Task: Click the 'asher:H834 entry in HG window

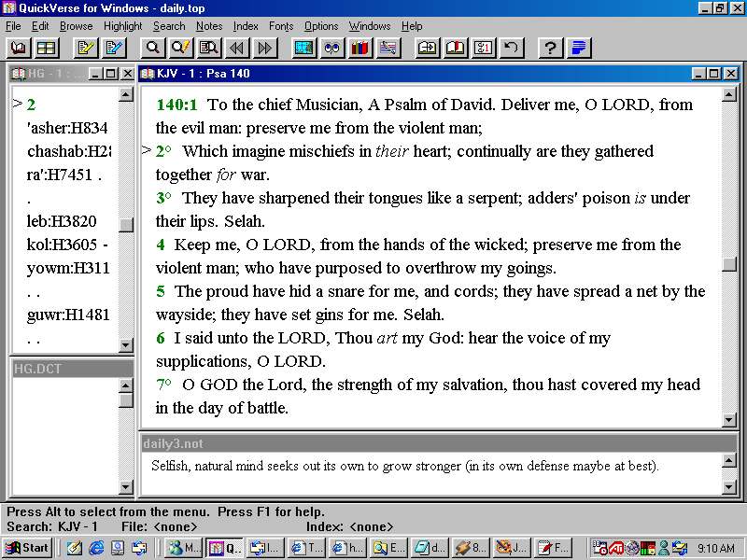Action: point(67,128)
